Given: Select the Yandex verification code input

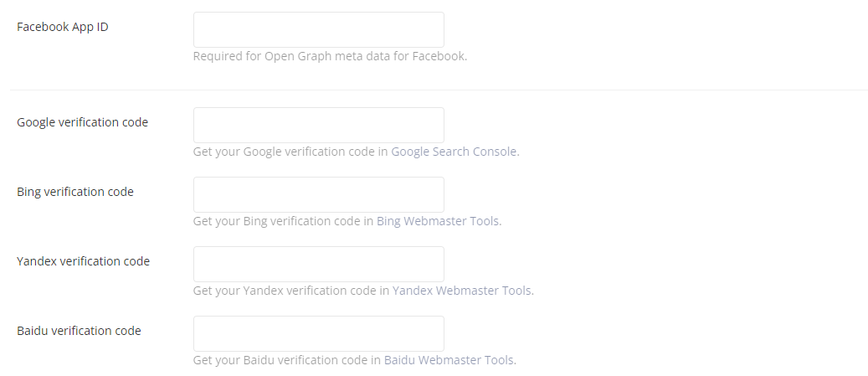Looking at the screenshot, I should [x=318, y=264].
